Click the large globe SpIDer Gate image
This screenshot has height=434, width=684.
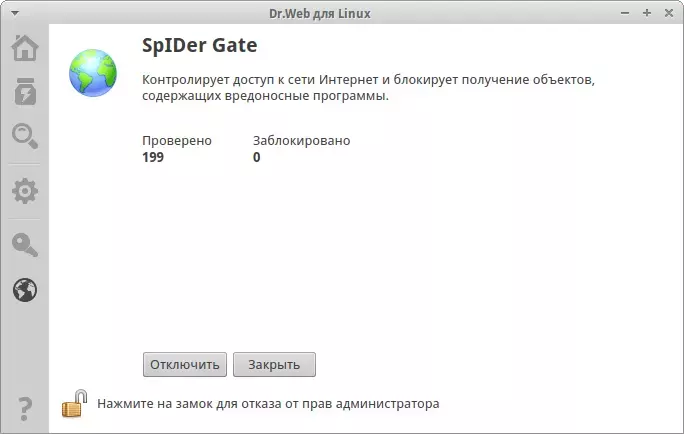pyautogui.click(x=93, y=72)
